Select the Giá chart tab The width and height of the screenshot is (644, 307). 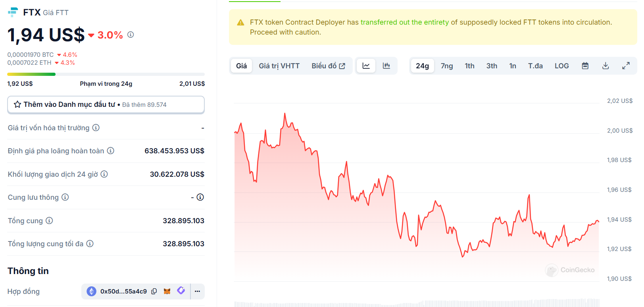tap(241, 66)
